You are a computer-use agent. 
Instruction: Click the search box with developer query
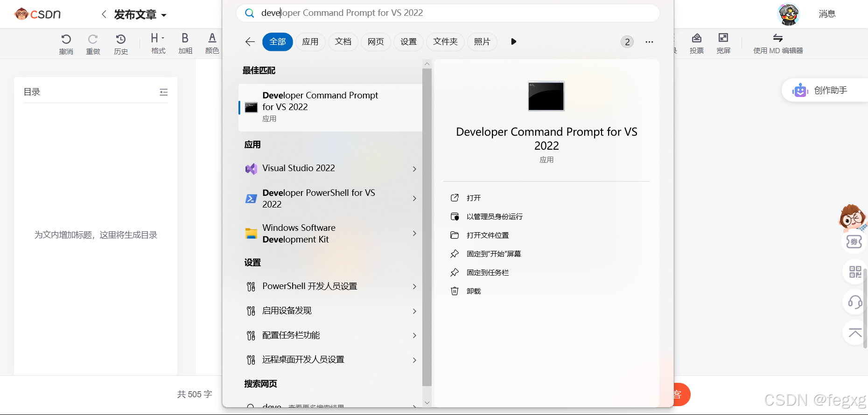(448, 13)
